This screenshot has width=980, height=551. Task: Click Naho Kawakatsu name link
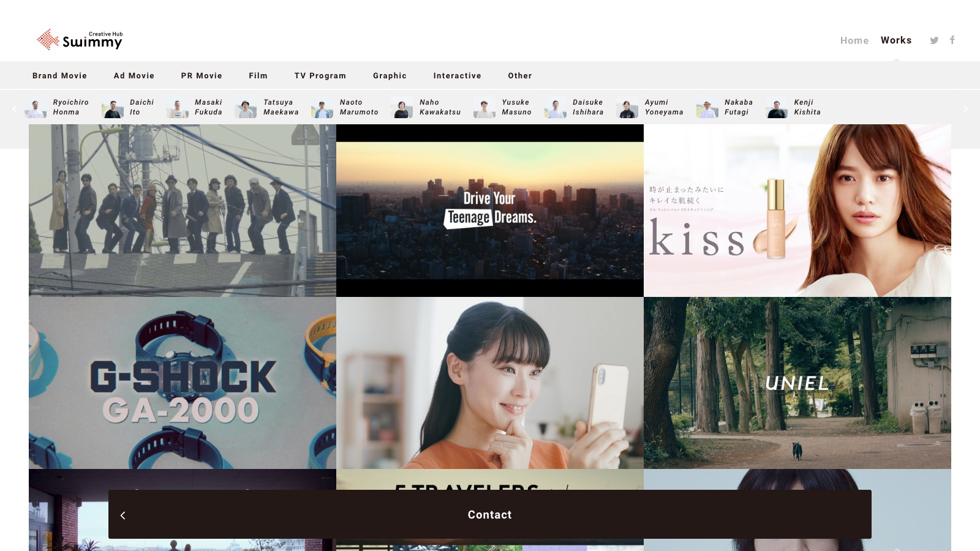pyautogui.click(x=440, y=107)
